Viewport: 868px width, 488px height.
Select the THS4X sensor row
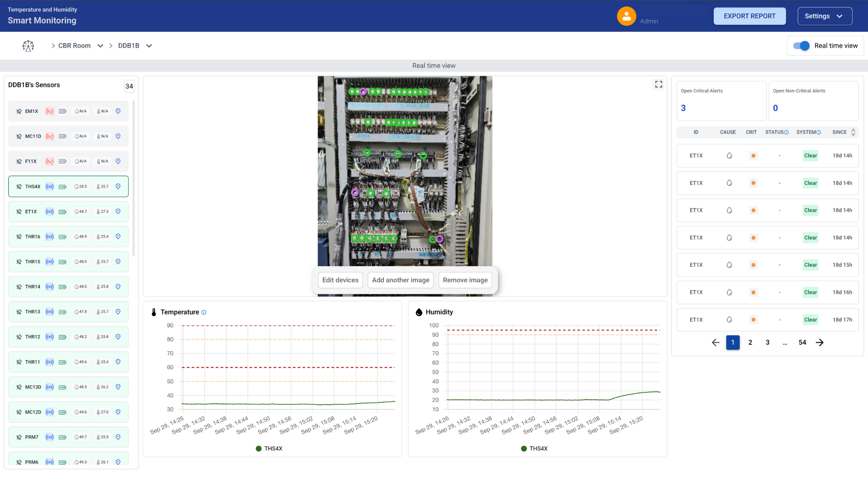click(68, 186)
